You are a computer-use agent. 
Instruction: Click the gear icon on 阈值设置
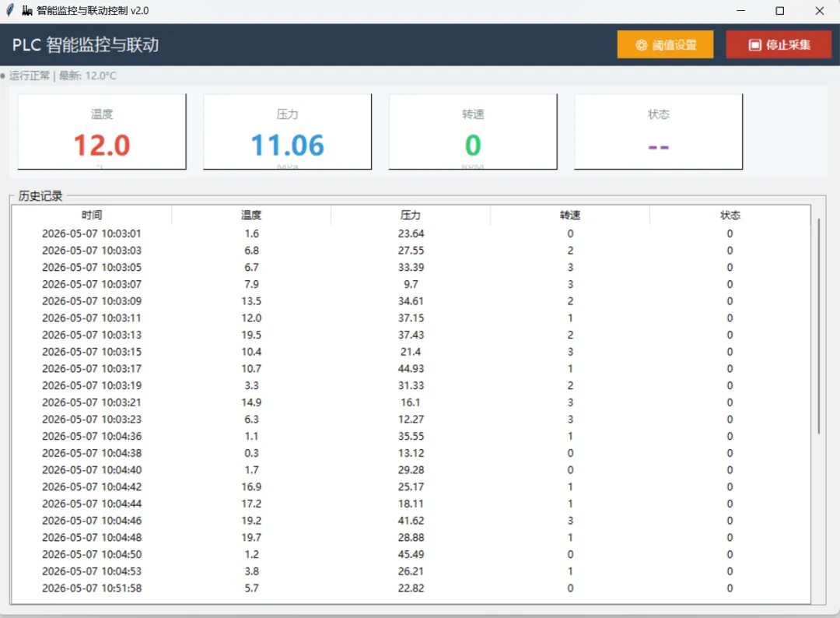tap(641, 45)
